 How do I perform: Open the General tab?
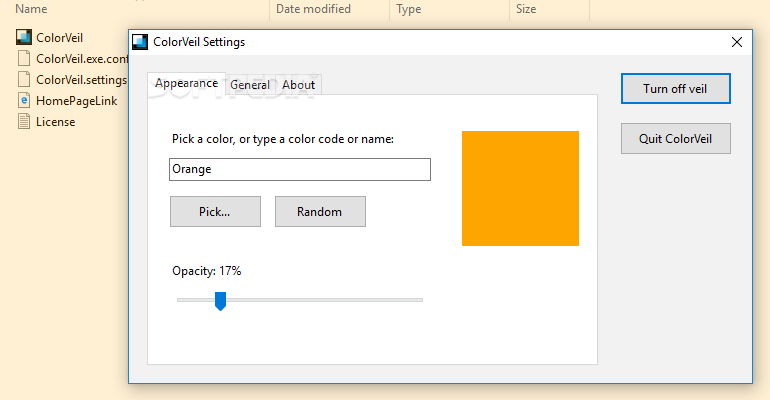[250, 85]
